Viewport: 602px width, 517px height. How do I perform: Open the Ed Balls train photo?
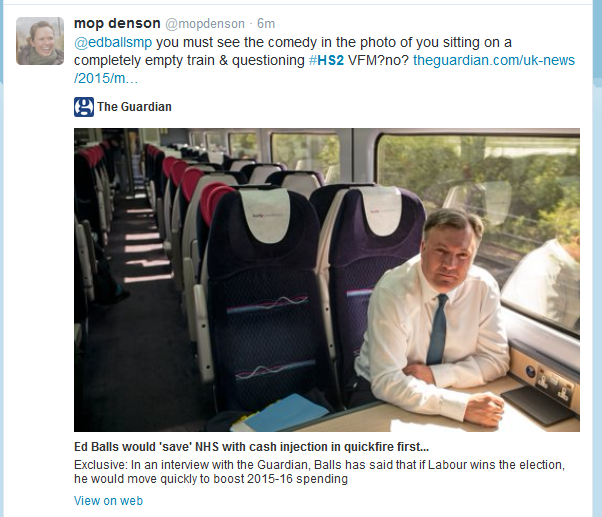click(326, 279)
